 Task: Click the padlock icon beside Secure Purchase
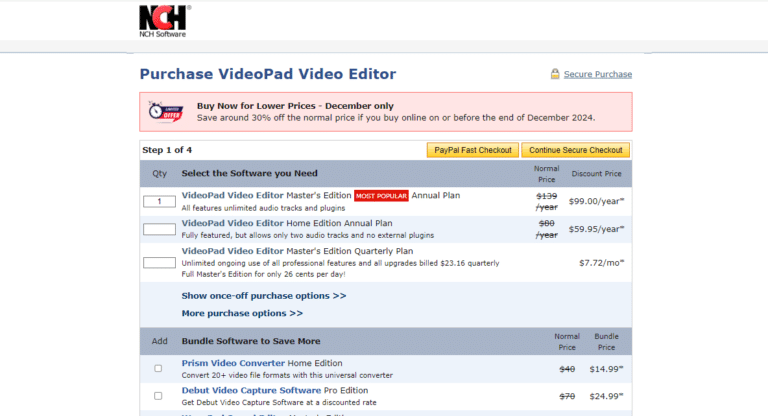click(555, 74)
